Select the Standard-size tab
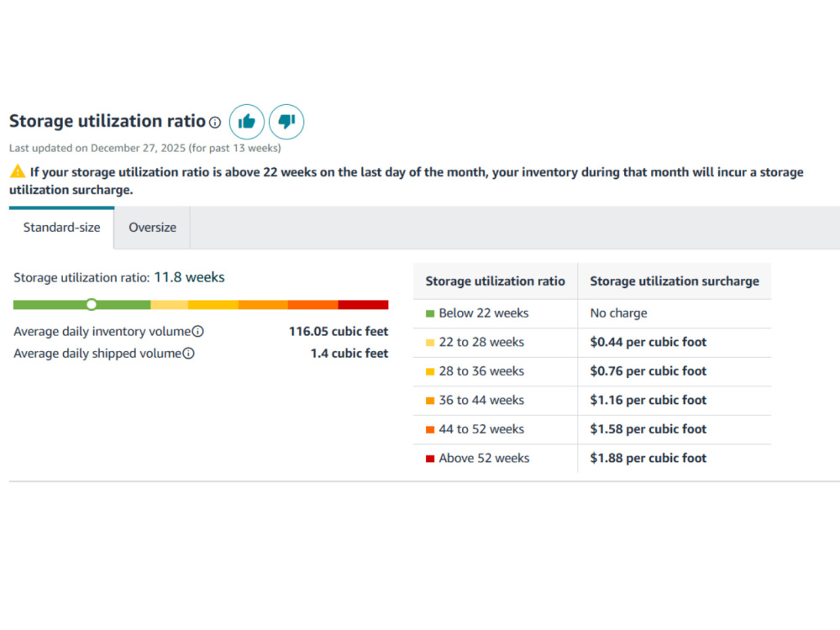 (x=61, y=228)
